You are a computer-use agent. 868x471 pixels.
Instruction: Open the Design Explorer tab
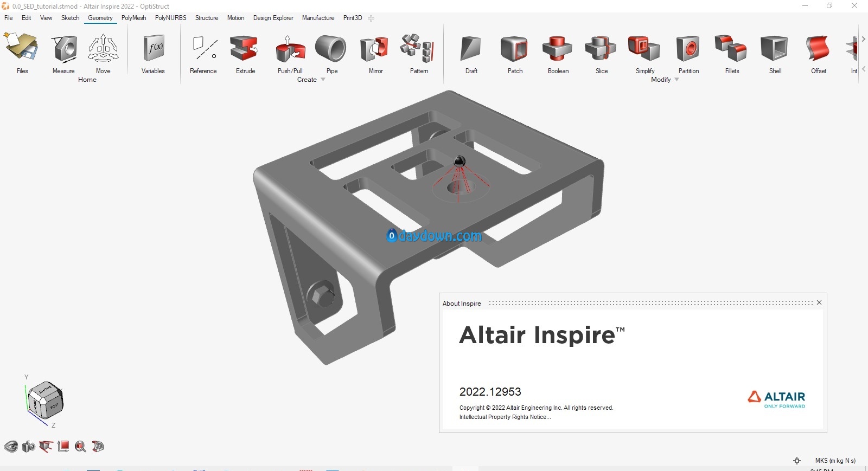tap(273, 18)
